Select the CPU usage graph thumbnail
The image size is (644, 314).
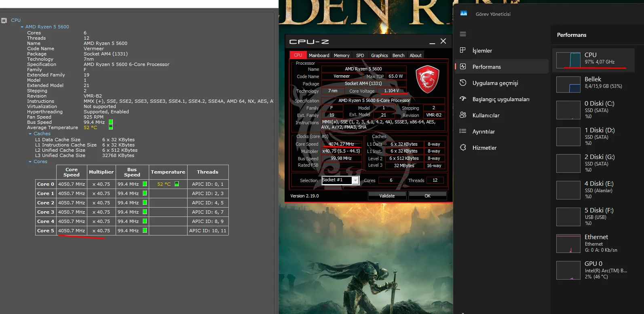568,60
